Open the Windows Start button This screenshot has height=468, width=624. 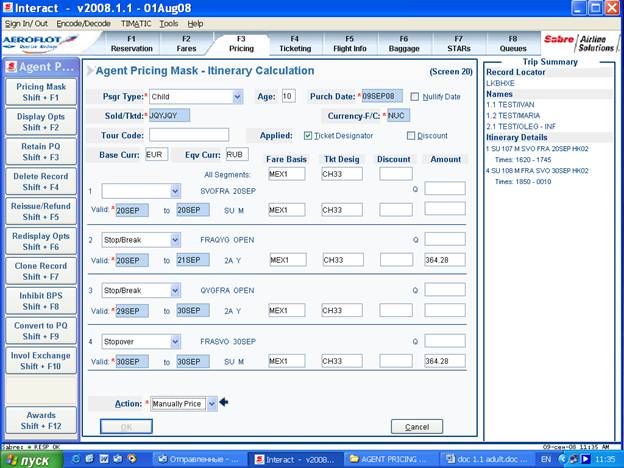(x=32, y=460)
